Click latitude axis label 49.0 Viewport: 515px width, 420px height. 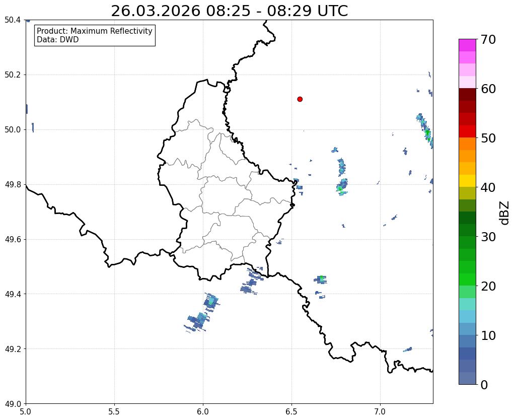[13, 404]
